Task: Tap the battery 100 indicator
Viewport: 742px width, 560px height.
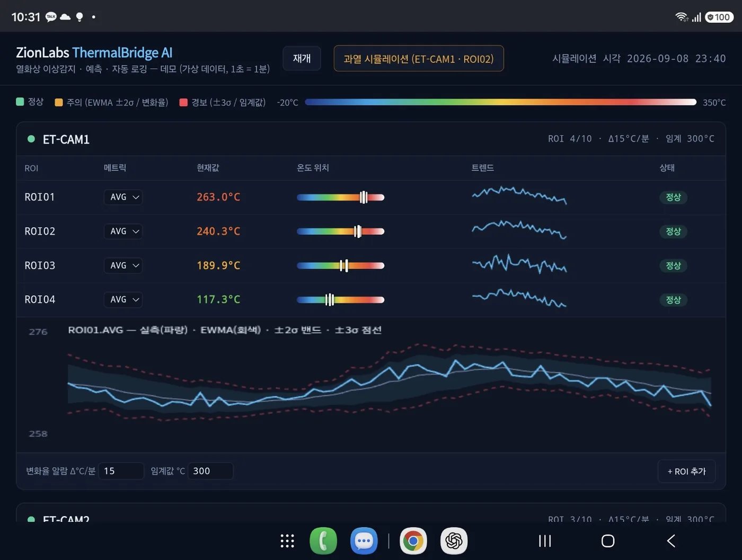Action: click(719, 17)
